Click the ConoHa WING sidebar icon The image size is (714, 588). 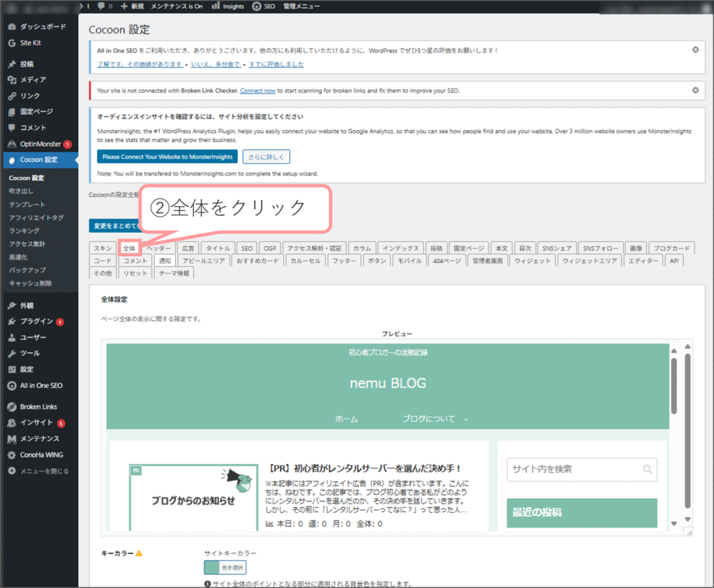12,455
